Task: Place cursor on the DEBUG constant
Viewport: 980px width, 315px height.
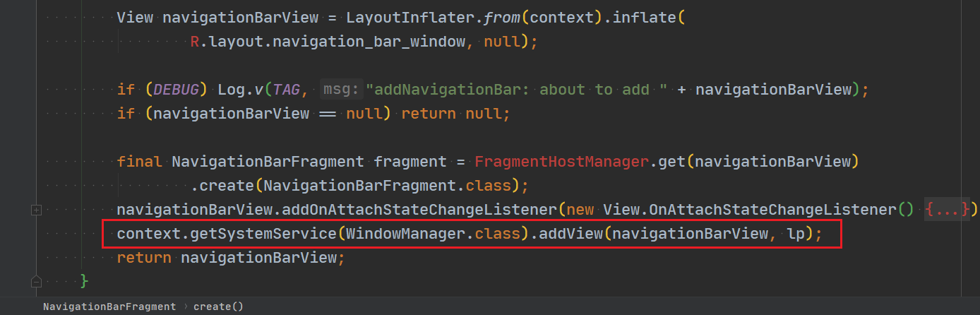Action: point(177,90)
